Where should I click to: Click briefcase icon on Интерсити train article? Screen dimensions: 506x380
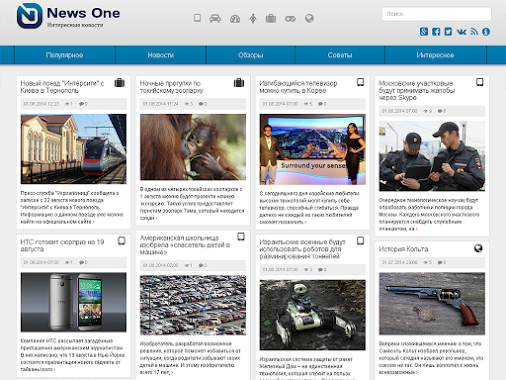119,83
